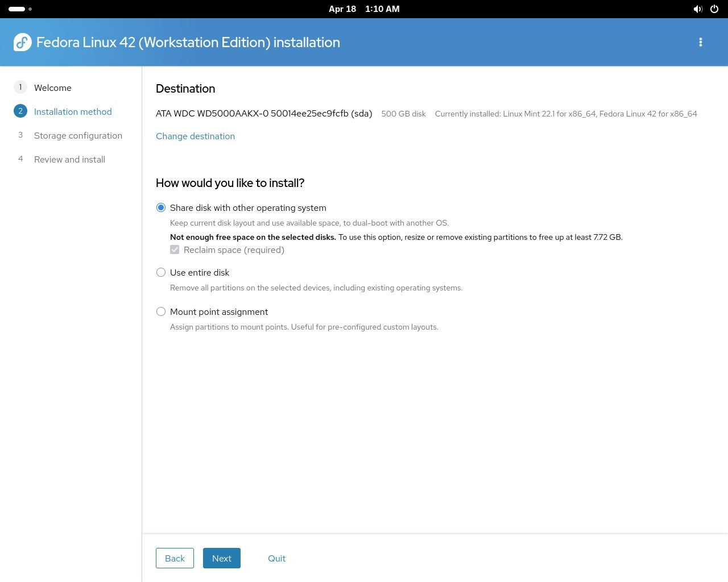Select Mount point assignment option
Viewport: 728px width, 582px height.
click(161, 311)
